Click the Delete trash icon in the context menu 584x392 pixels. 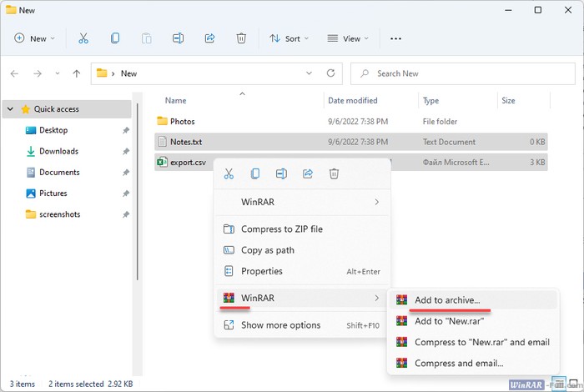[334, 173]
